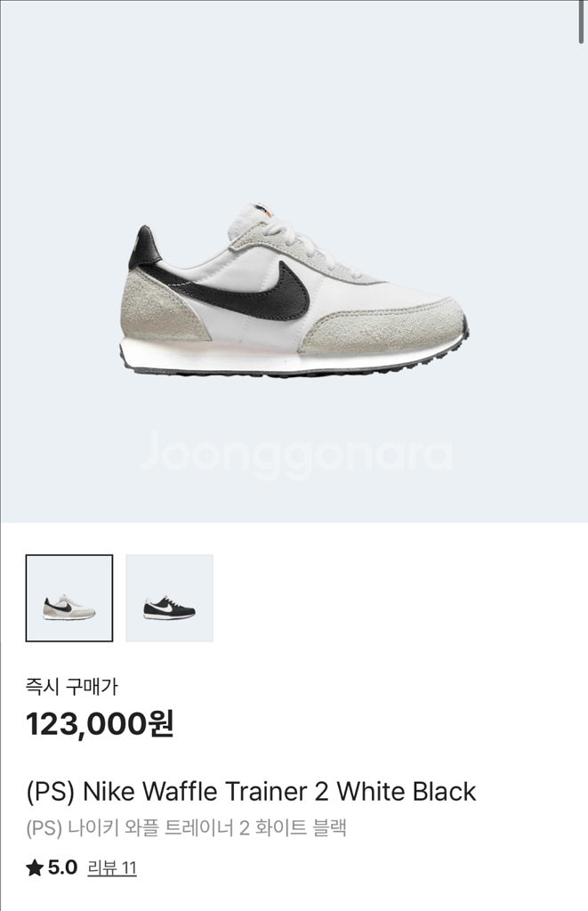Open the 리뷰 11 reviews link

[x=112, y=868]
